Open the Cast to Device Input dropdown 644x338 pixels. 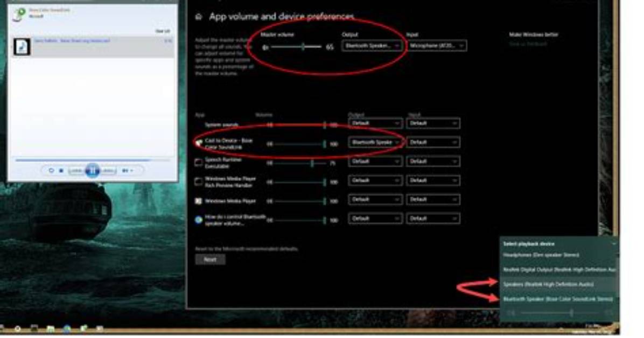(433, 143)
